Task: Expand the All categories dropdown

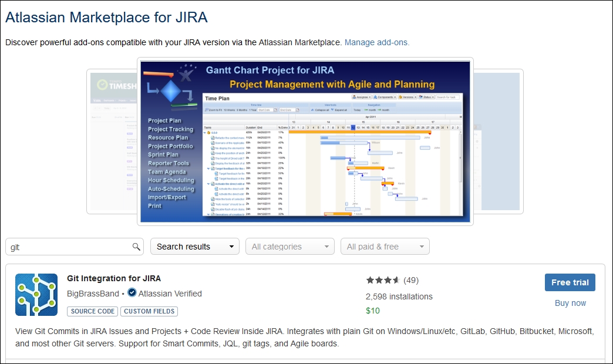Action: [290, 247]
